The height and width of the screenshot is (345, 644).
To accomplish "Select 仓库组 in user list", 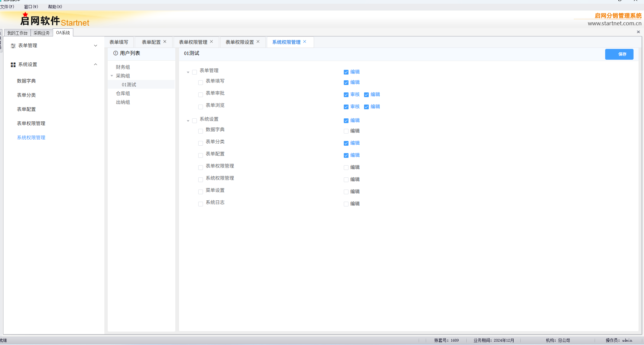I will coord(123,93).
